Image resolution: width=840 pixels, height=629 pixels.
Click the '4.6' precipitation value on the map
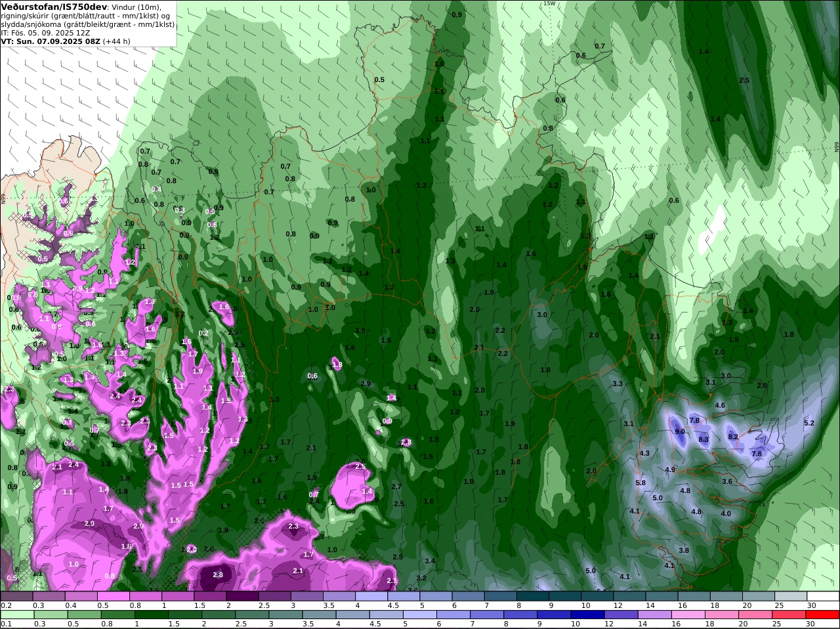(x=720, y=405)
